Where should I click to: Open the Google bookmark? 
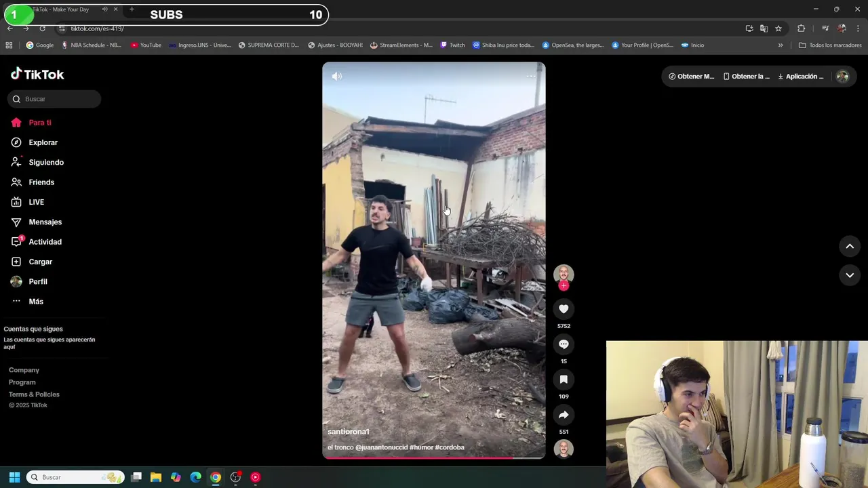(40, 45)
